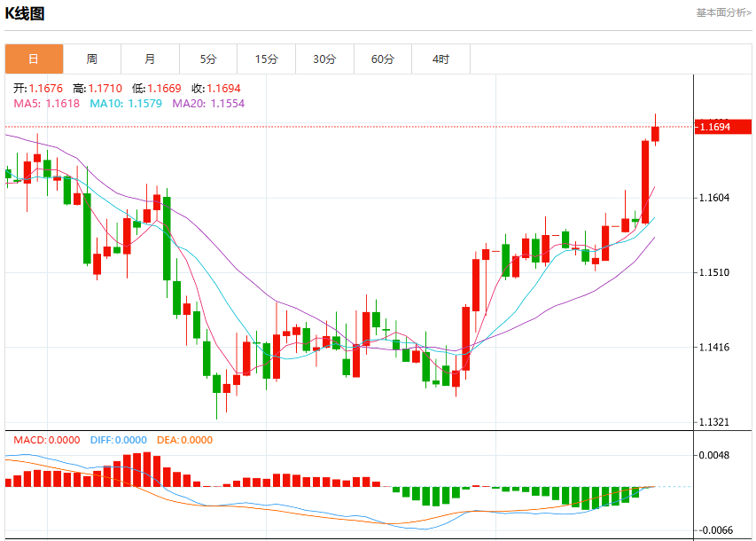Viewport: 756px width, 541px height.
Task: Switch to the 周 weekly tab
Action: tap(92, 59)
